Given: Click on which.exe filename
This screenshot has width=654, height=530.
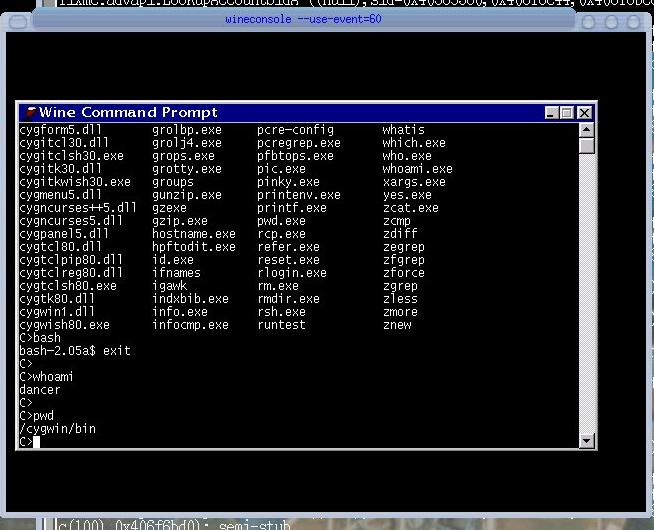Looking at the screenshot, I should [414, 143].
